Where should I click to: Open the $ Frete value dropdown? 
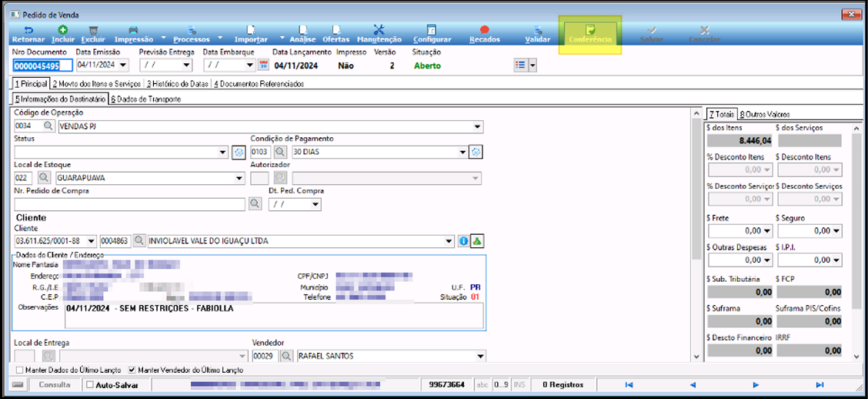pos(767,230)
